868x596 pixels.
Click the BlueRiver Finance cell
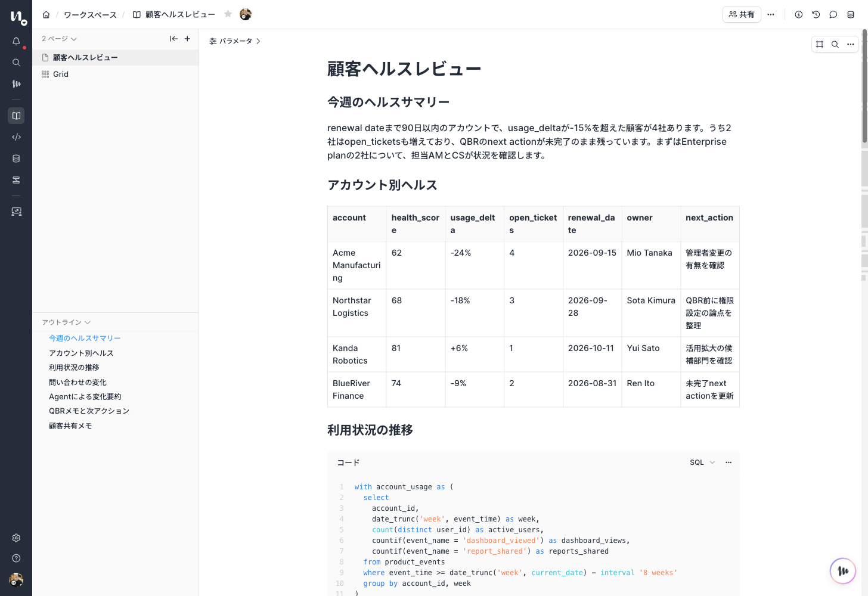(357, 390)
